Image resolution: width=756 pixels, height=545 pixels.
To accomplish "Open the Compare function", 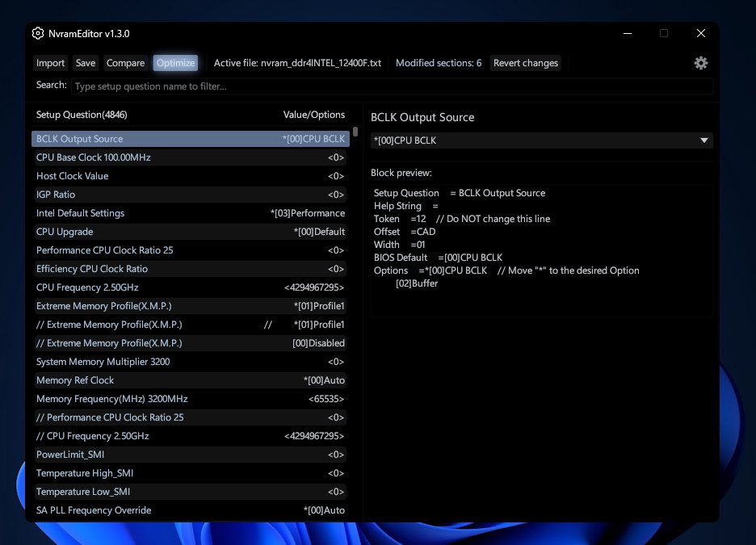I will (125, 63).
